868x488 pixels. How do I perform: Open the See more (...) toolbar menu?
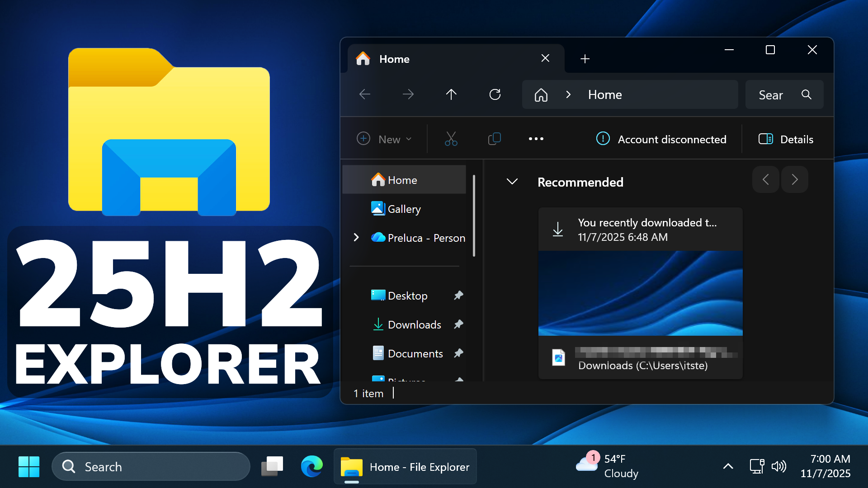[536, 139]
